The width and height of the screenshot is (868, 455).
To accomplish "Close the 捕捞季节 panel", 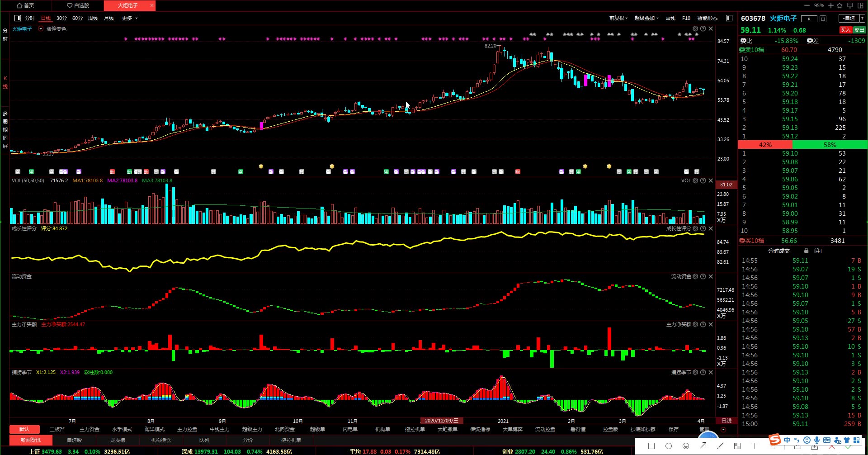I will coord(711,372).
